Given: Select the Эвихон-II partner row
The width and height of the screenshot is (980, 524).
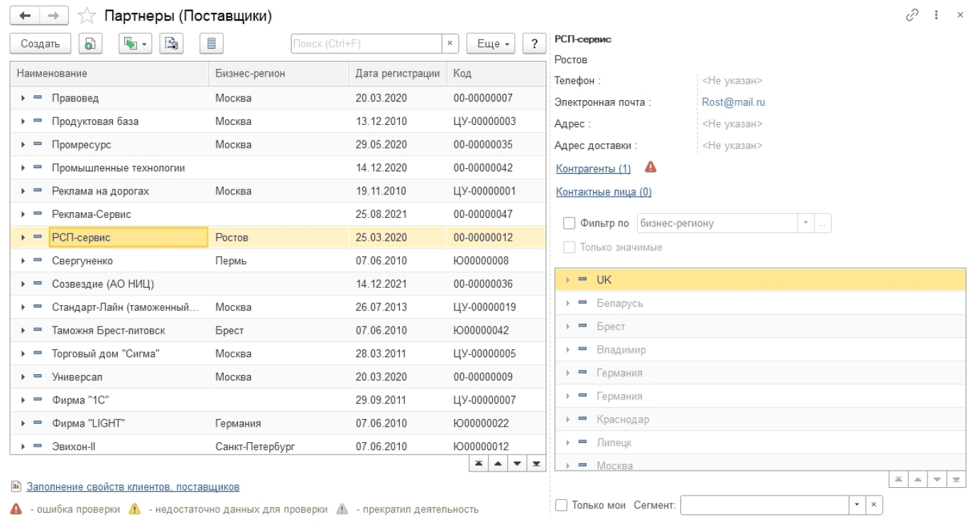Looking at the screenshot, I should pyautogui.click(x=278, y=447).
